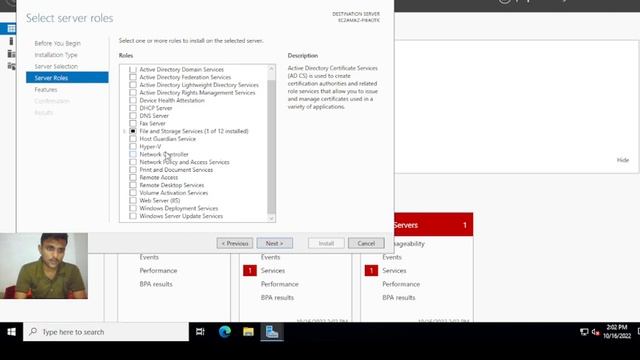Check Web Server (IIS) role
Viewport: 640px width, 360px height.
click(133, 200)
